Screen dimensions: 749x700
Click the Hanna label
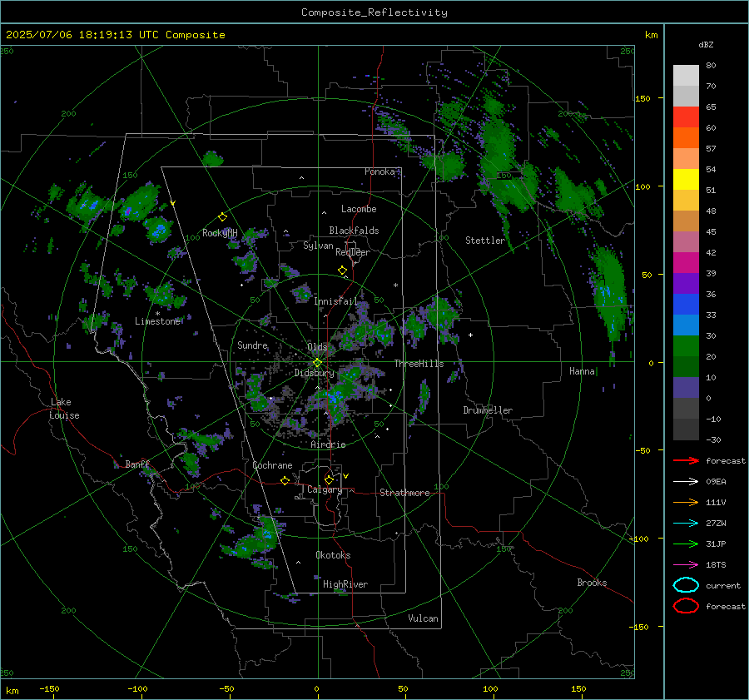(582, 371)
